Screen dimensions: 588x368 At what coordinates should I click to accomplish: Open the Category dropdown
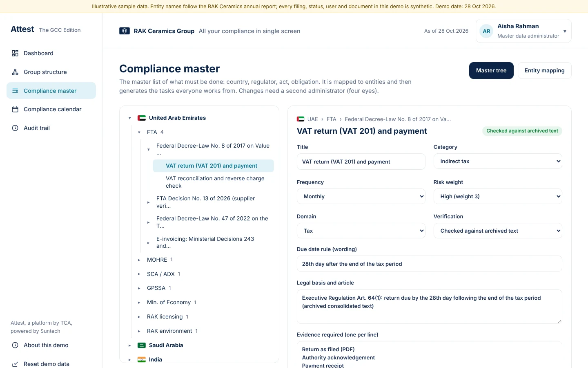(498, 161)
